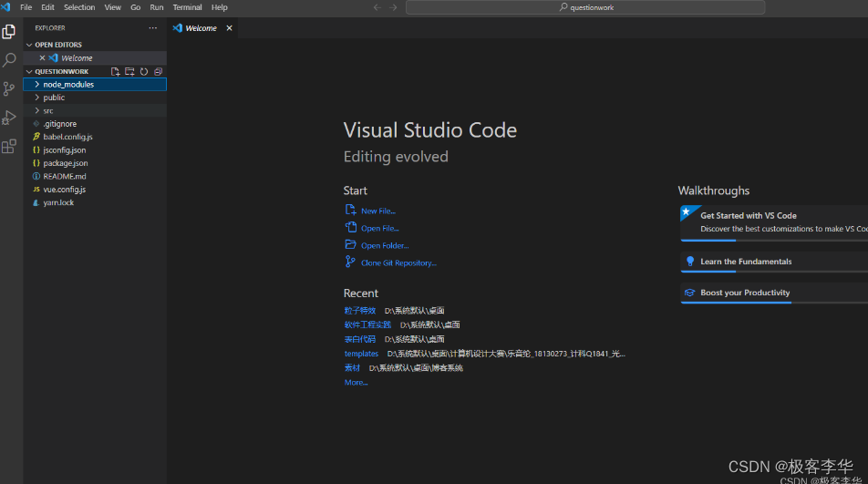This screenshot has width=868, height=484.
Task: Open Explorer more actions ellipsis
Action: (153, 27)
